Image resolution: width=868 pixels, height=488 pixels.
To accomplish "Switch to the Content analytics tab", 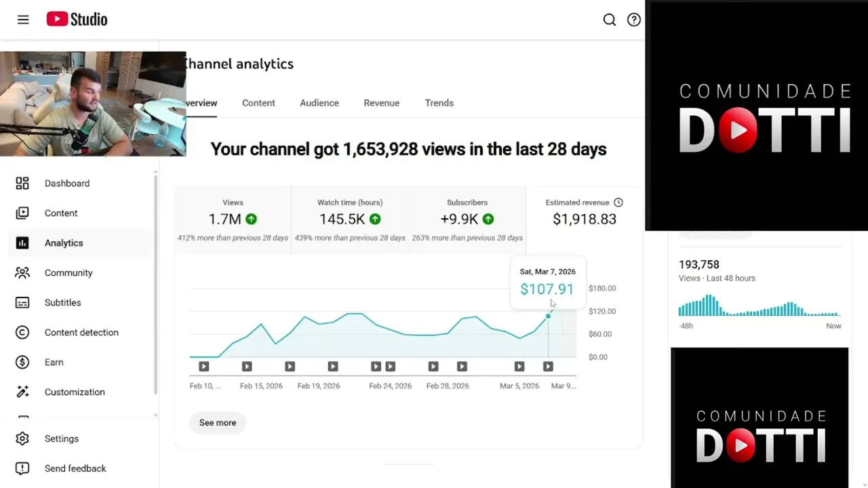I will [x=258, y=103].
